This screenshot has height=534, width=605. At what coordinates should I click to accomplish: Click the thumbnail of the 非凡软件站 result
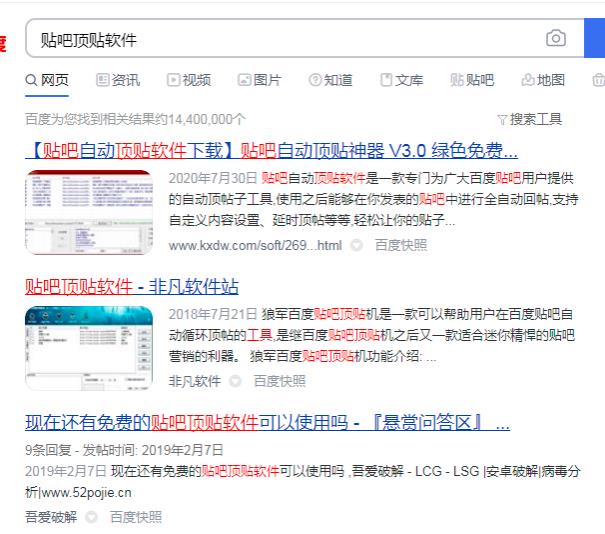coord(89,348)
